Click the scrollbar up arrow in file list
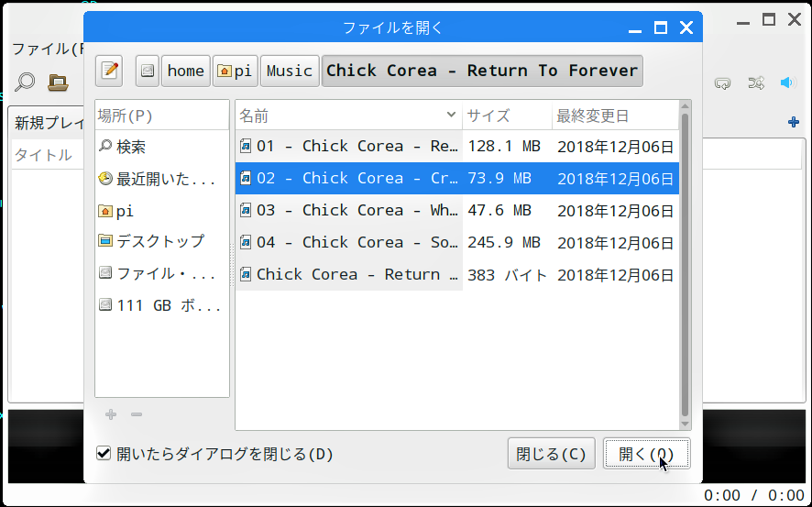 pyautogui.click(x=686, y=106)
